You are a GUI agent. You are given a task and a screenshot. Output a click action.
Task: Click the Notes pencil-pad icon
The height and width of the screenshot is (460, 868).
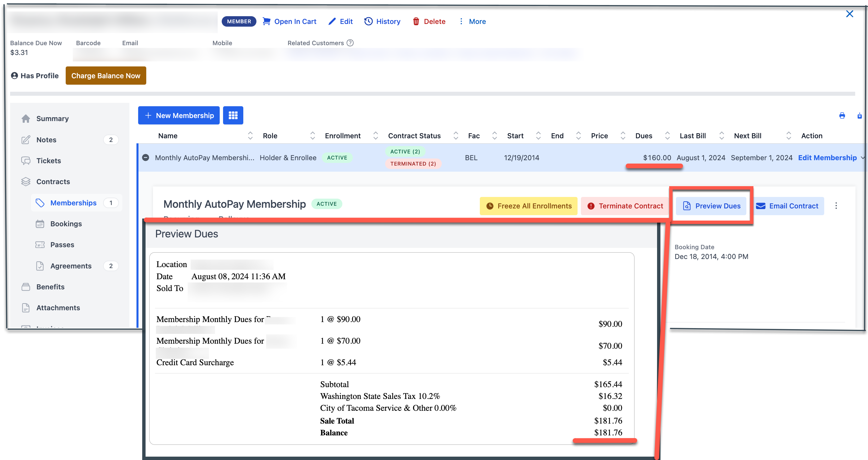26,140
